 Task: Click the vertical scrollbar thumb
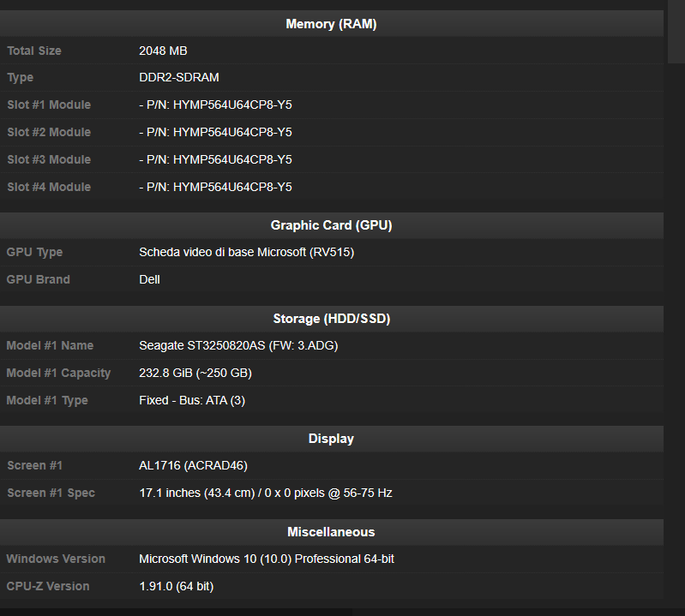676,33
